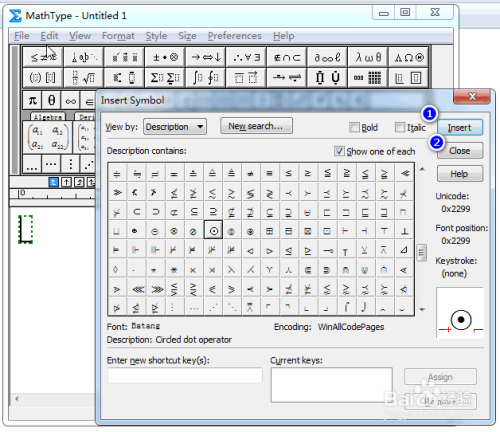Select the circled dot operator symbol
Viewport: 500px width, 432px height.
(x=213, y=230)
